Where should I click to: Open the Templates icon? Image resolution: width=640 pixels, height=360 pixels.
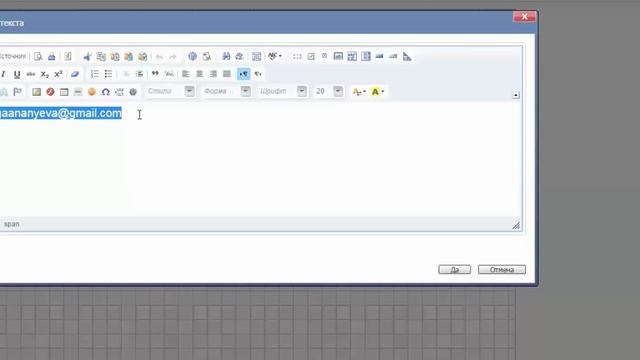tap(68, 56)
